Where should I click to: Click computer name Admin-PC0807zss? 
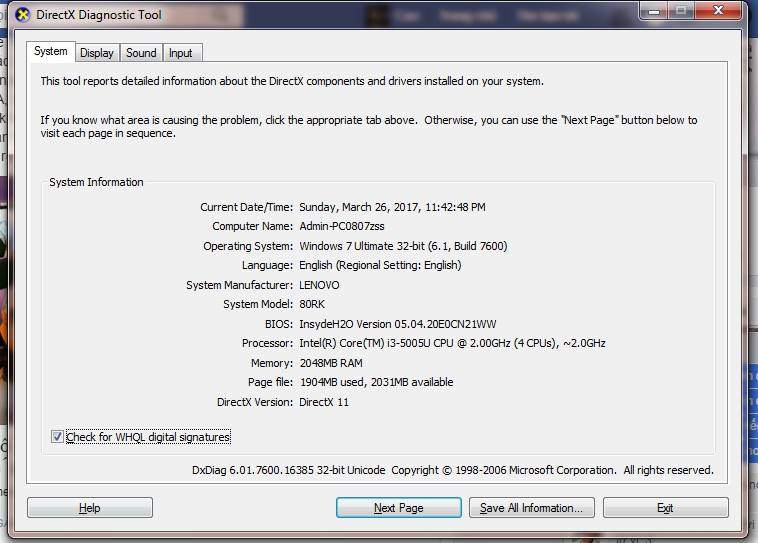pyautogui.click(x=342, y=226)
